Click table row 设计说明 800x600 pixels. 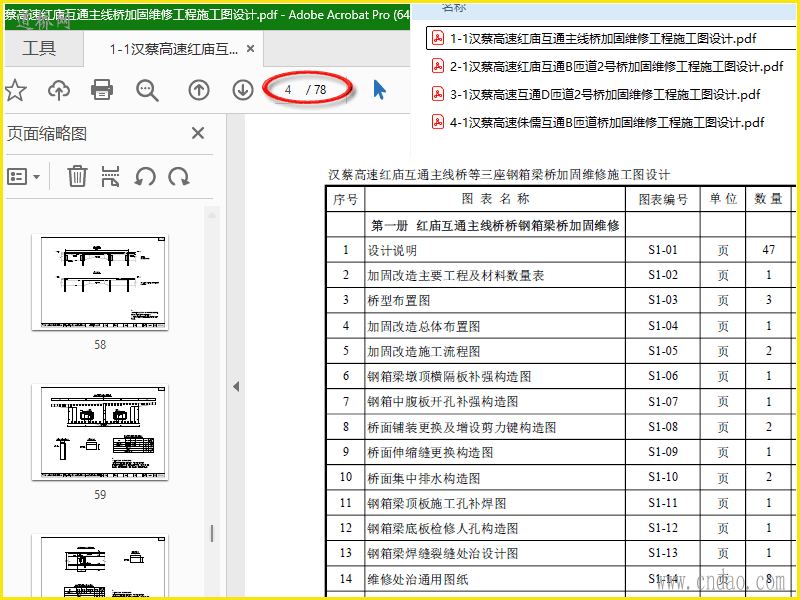tap(560, 250)
